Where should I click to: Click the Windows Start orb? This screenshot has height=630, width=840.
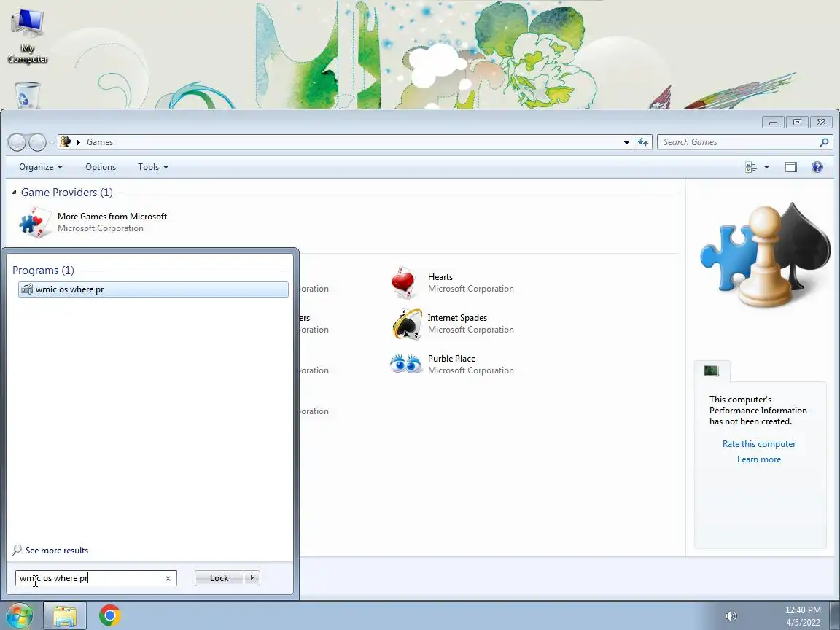(x=19, y=615)
